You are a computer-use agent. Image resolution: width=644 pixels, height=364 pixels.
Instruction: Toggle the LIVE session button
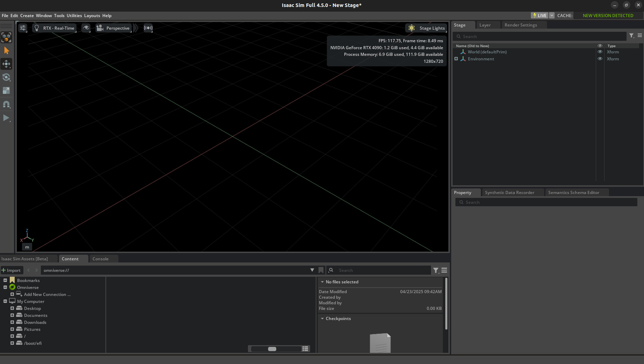(540, 15)
